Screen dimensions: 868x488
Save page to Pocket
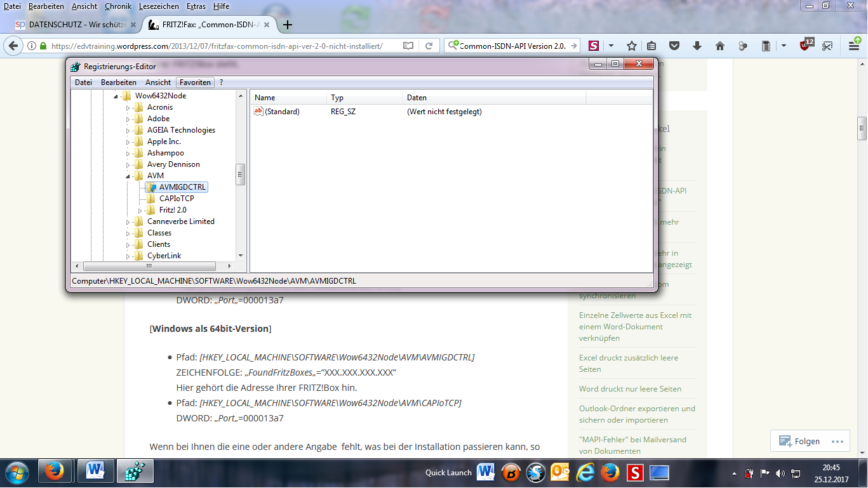tap(674, 46)
